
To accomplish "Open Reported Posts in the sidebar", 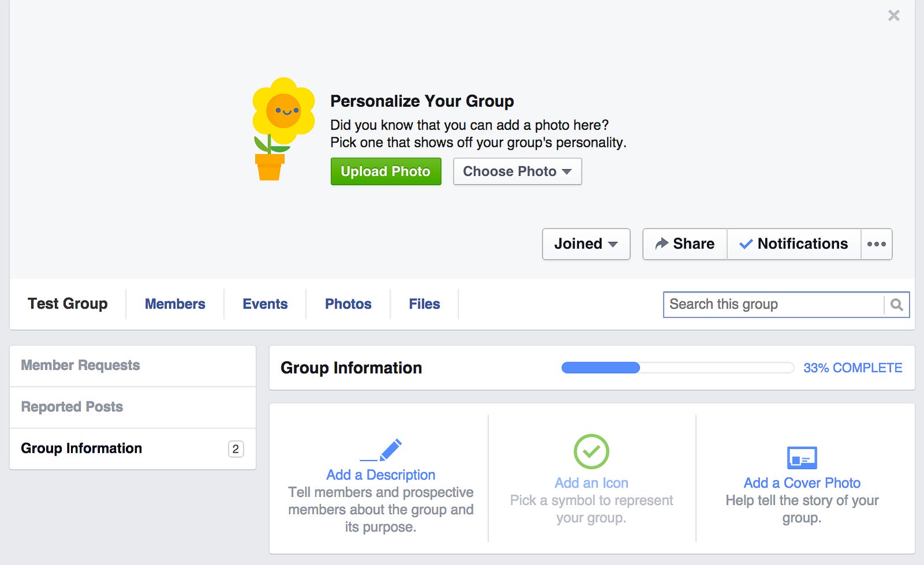I will coord(133,407).
